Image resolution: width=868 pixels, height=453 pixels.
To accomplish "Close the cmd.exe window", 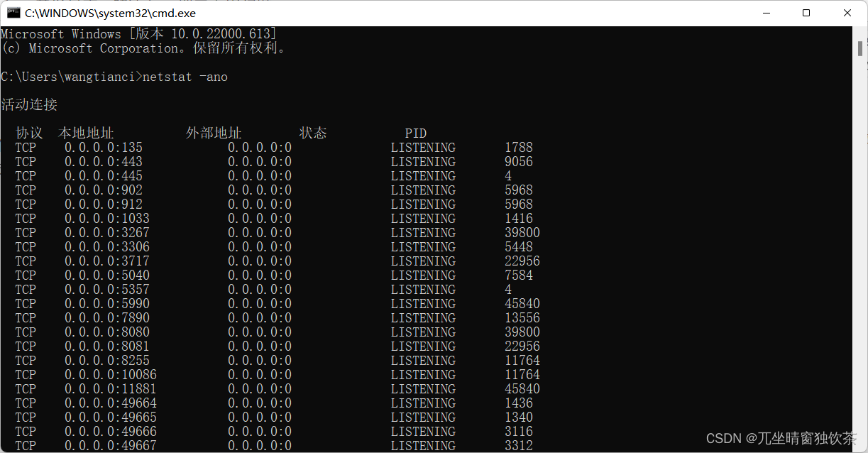I will click(847, 13).
